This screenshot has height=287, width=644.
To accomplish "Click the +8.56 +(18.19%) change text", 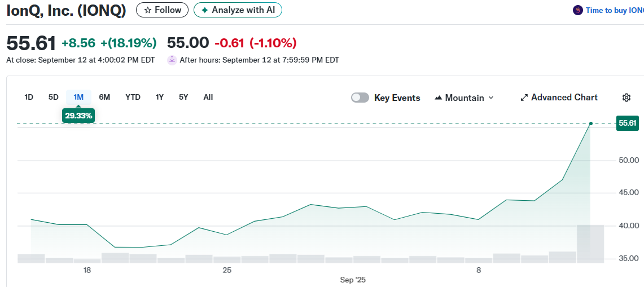I will click(x=109, y=43).
